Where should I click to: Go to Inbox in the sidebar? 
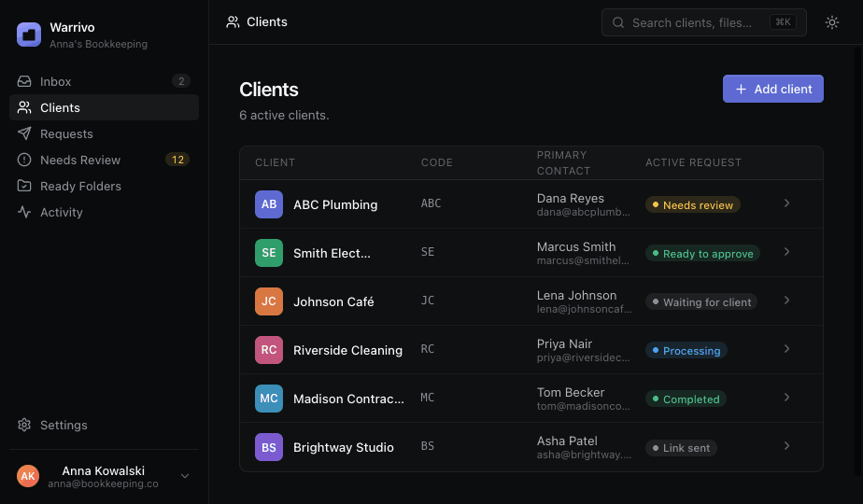[104, 81]
